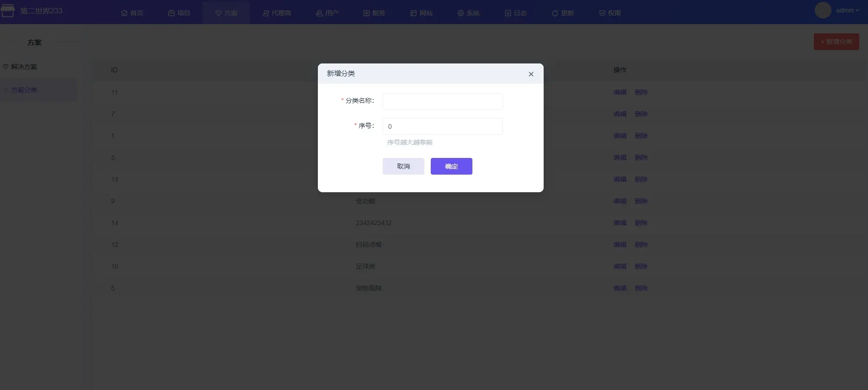Focus the 分类名称 input field
The width and height of the screenshot is (868, 390).
[x=442, y=101]
